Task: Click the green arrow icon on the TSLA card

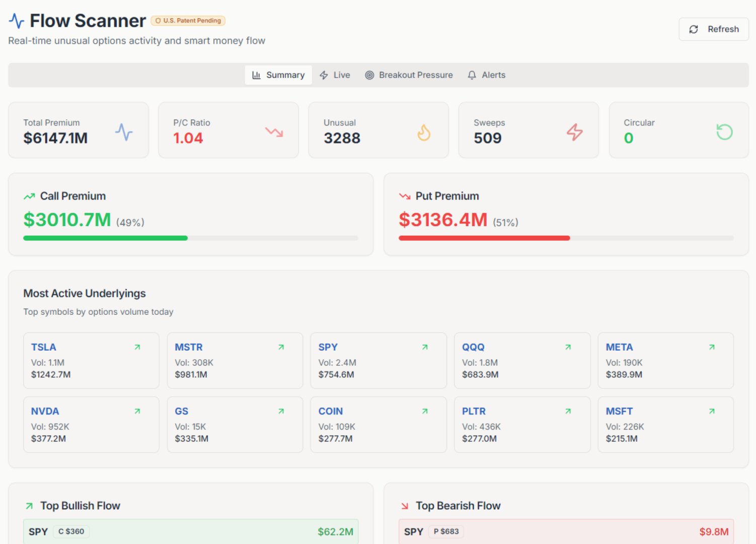Action: (136, 347)
